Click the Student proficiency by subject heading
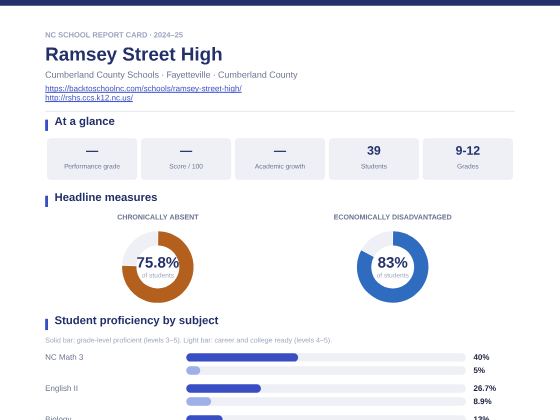This screenshot has height=420, width=560. click(136, 320)
